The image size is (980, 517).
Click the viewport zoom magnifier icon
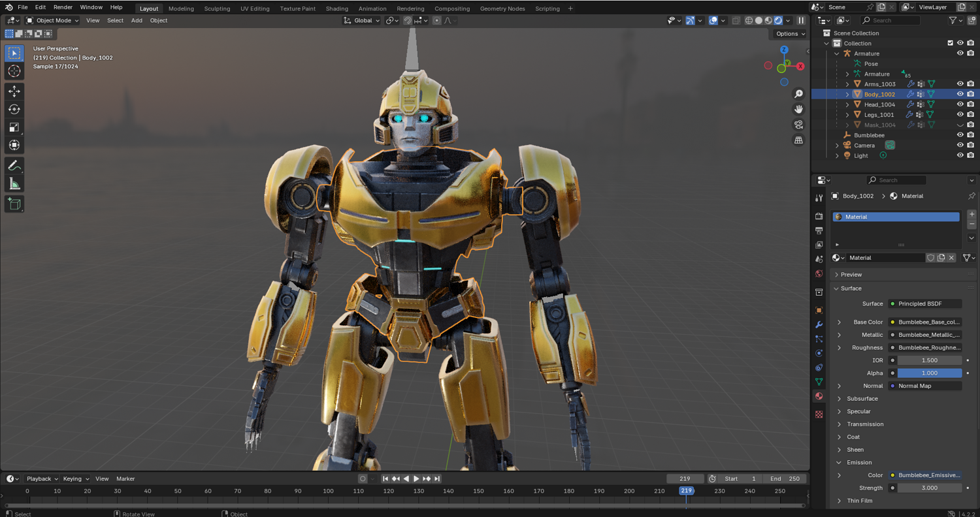[x=798, y=94]
